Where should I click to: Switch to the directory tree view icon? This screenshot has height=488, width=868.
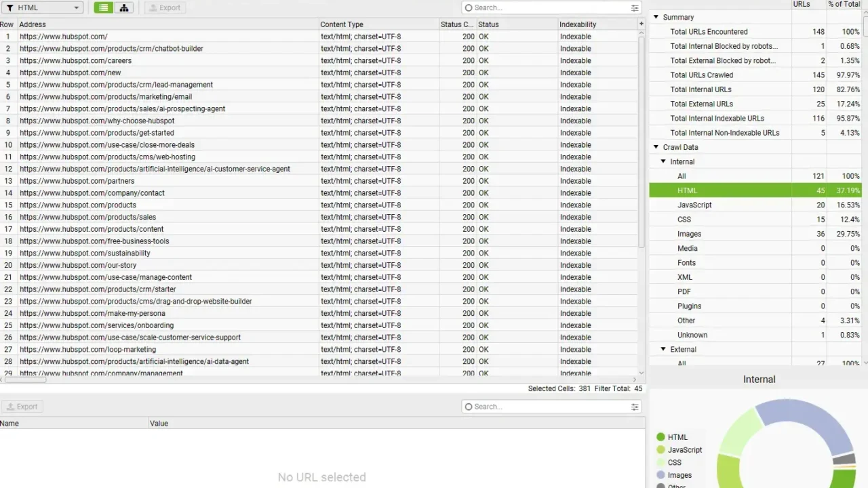tap(124, 7)
